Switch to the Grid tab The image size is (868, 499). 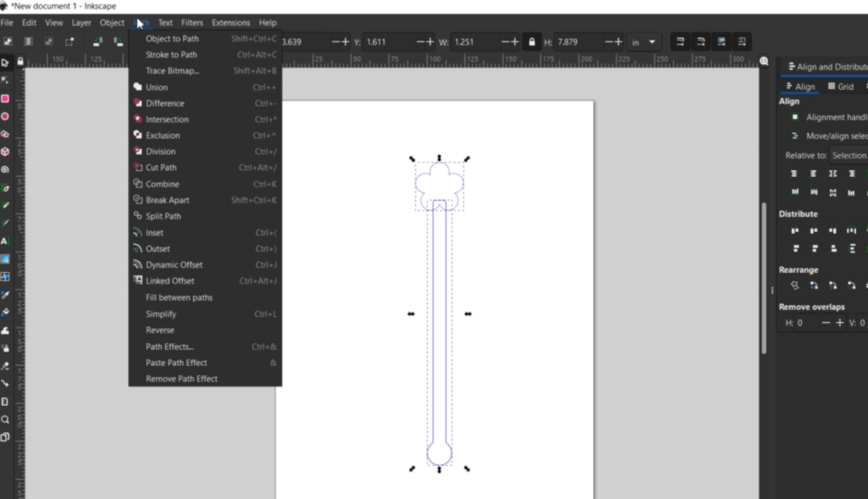[x=841, y=86]
